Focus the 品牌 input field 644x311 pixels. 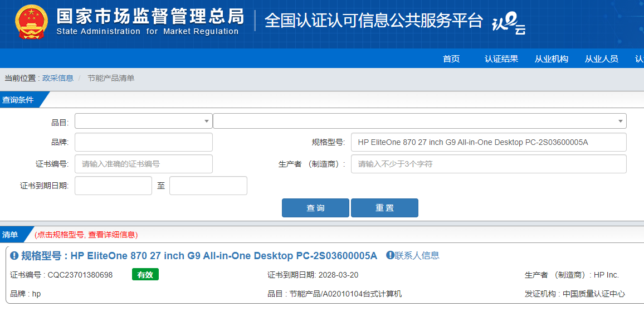coord(144,142)
